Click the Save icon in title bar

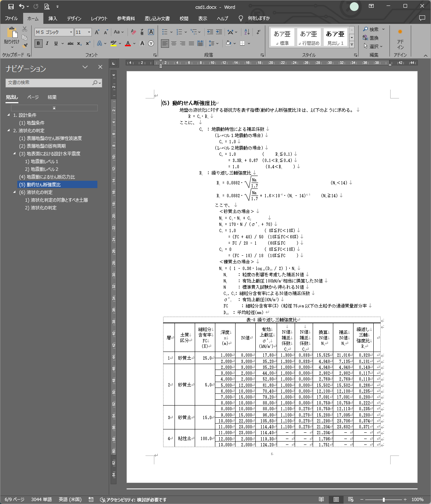pyautogui.click(x=11, y=7)
